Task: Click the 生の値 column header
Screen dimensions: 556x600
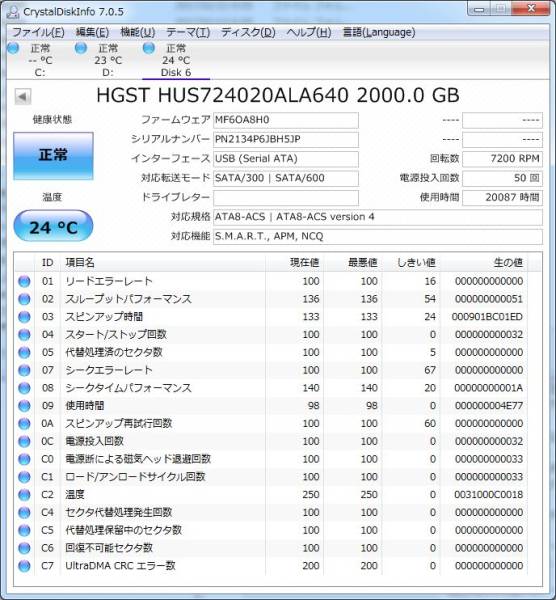Action: pos(484,263)
